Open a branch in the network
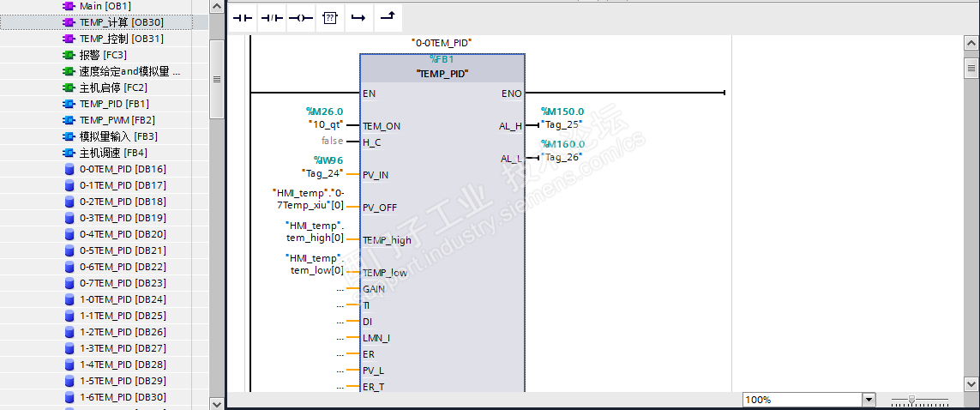The image size is (980, 410). pos(358,18)
